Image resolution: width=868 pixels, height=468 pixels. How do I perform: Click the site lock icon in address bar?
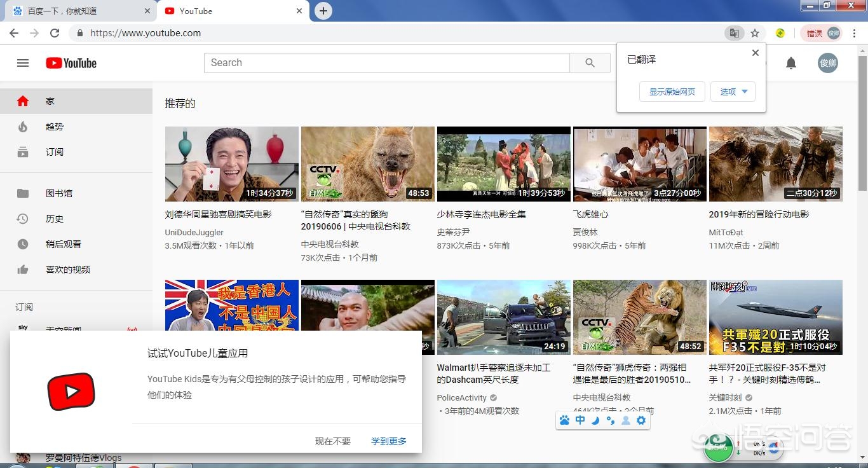[x=79, y=33]
